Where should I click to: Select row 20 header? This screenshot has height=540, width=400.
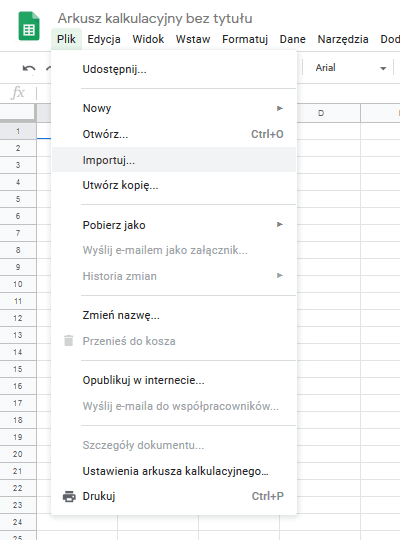[x=18, y=454]
